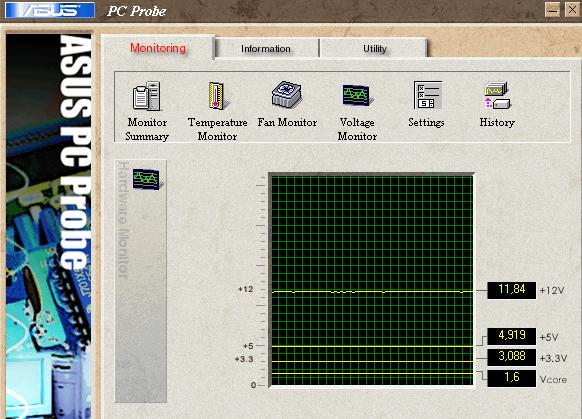Click the Vcore value box showing 1,6
Viewport: 582px width, 419px height.
click(x=511, y=378)
